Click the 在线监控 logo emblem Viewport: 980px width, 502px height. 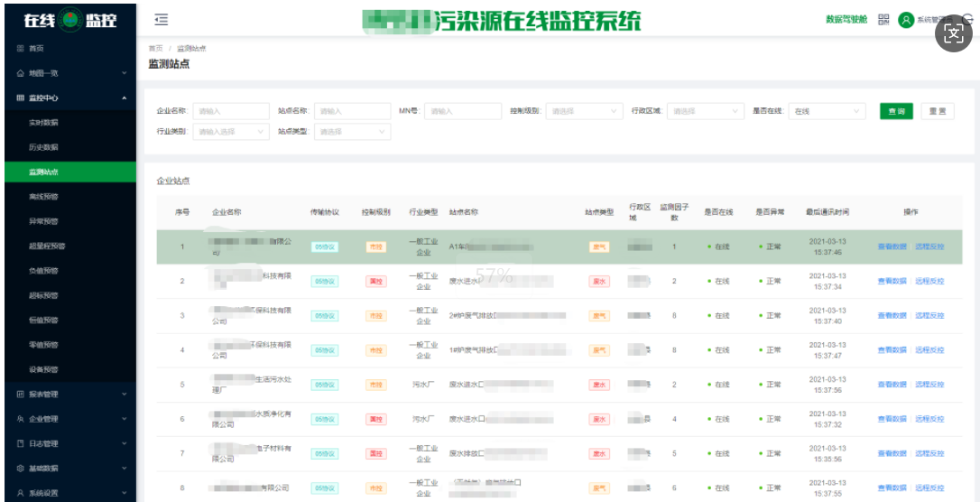(69, 20)
